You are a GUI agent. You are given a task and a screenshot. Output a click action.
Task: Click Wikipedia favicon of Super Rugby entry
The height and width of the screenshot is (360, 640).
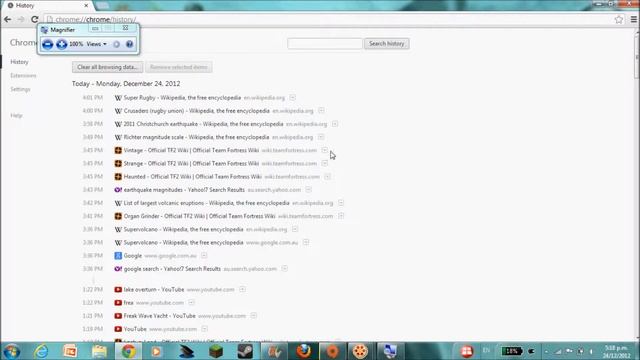[118, 98]
